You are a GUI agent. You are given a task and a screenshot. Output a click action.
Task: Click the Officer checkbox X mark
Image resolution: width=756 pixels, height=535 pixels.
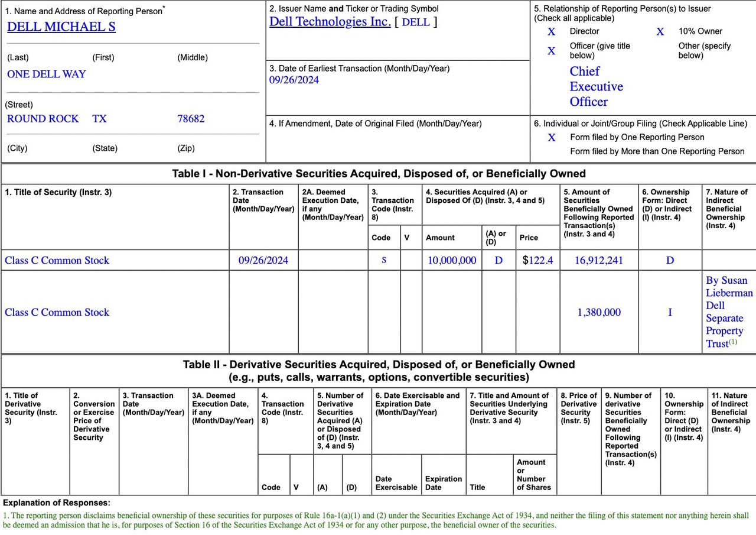point(552,51)
